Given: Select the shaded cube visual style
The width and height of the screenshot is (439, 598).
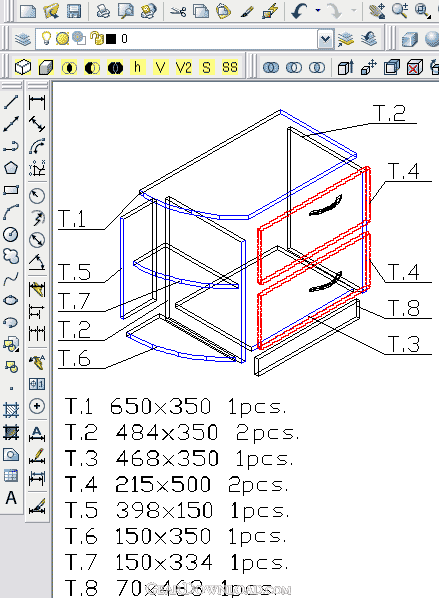Looking at the screenshot, I should [46, 68].
